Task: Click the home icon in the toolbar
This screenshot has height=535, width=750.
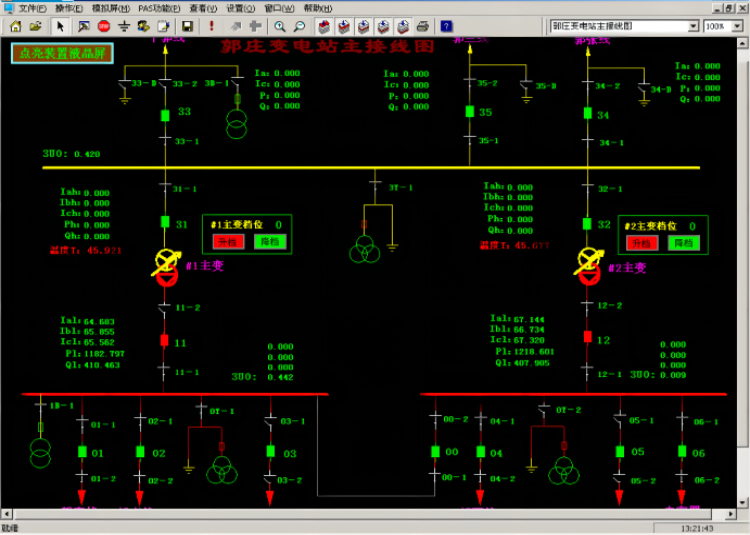Action: point(15,25)
